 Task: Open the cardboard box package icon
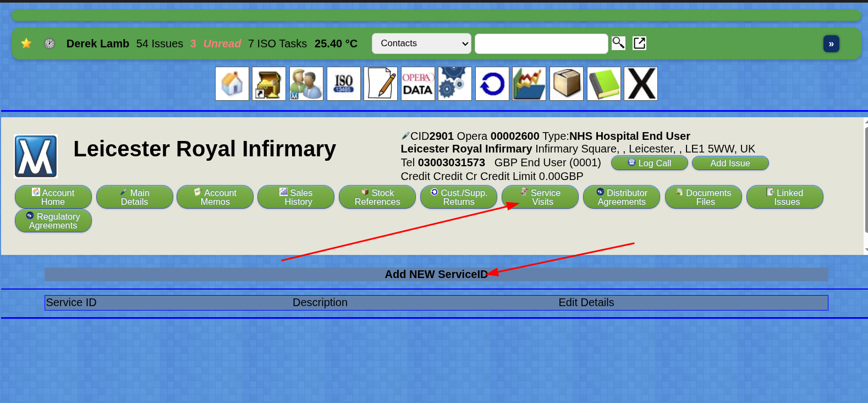coord(567,84)
